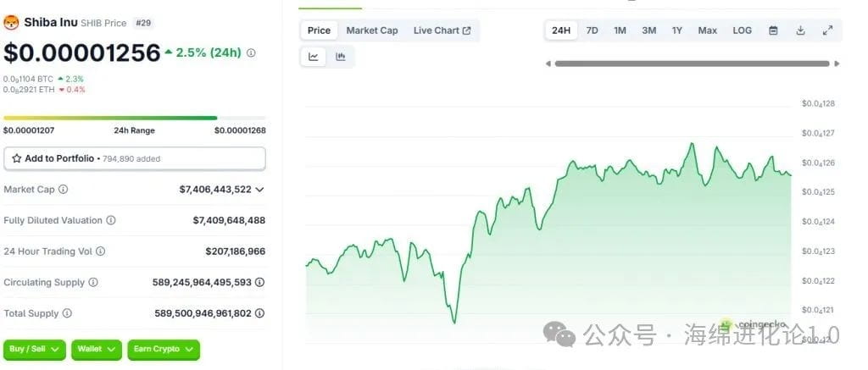
Task: Click info icon beside Market Cap
Action: [x=63, y=189]
